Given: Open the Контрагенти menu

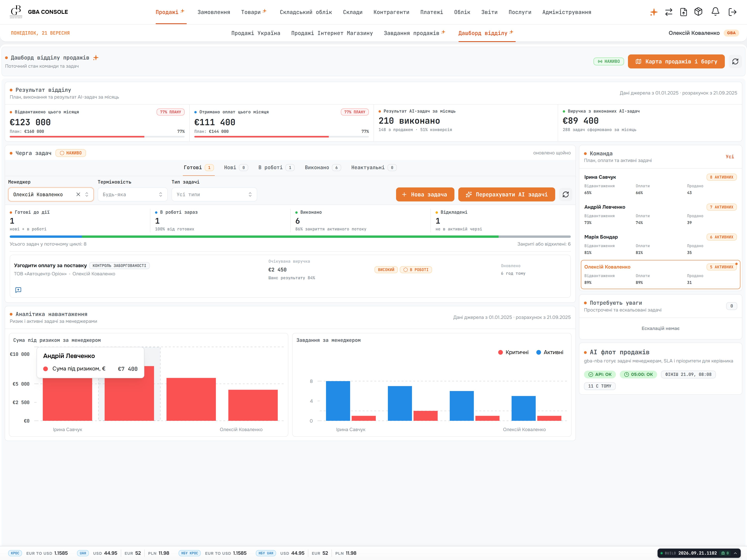Looking at the screenshot, I should [391, 12].
